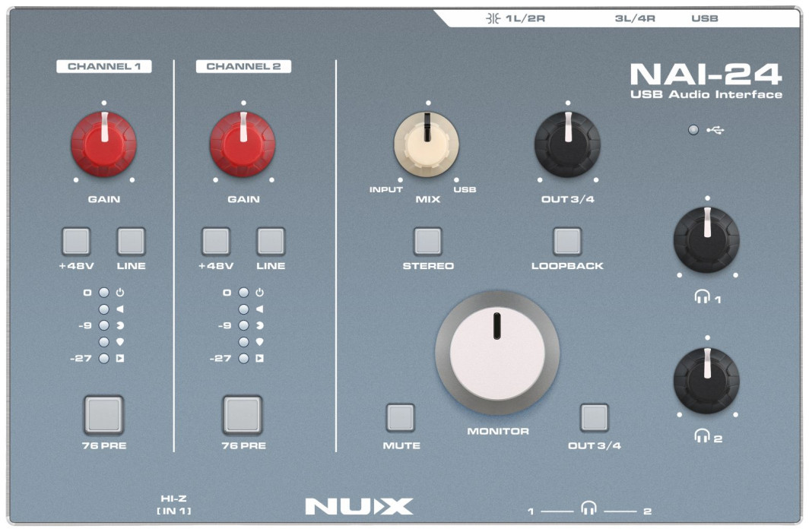This screenshot has height=532, width=809.
Task: Enable the LOOPBACK switch
Action: pyautogui.click(x=566, y=242)
